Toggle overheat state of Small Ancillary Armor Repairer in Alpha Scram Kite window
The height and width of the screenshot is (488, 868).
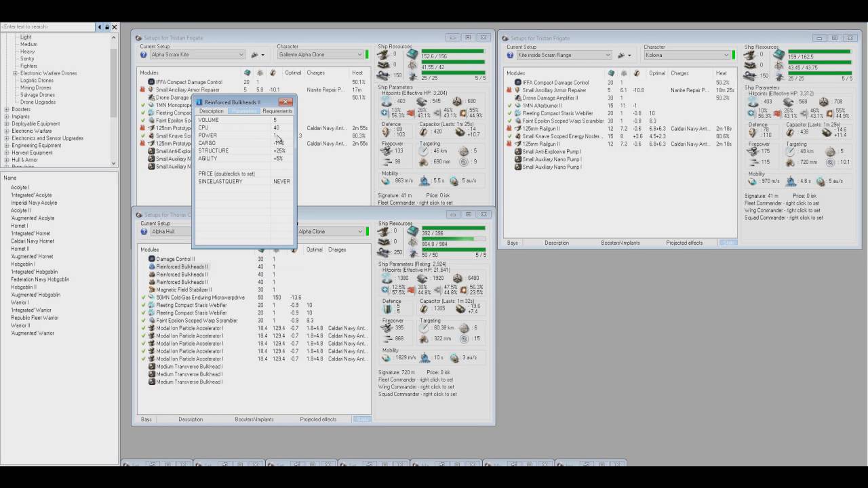pos(143,89)
